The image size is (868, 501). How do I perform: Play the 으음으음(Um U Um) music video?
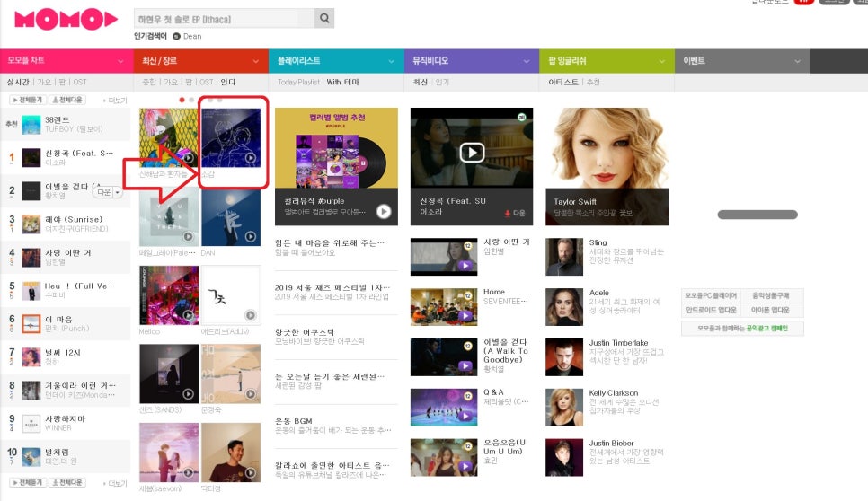pyautogui.click(x=465, y=466)
